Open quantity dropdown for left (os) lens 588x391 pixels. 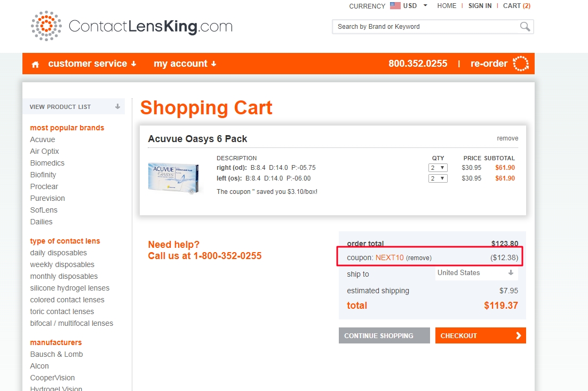point(438,178)
